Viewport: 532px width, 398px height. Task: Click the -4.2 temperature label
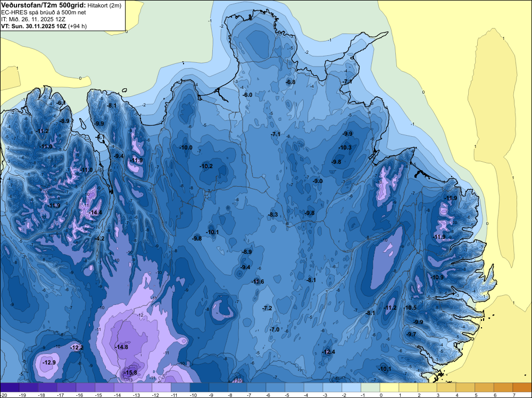pyautogui.click(x=100, y=238)
